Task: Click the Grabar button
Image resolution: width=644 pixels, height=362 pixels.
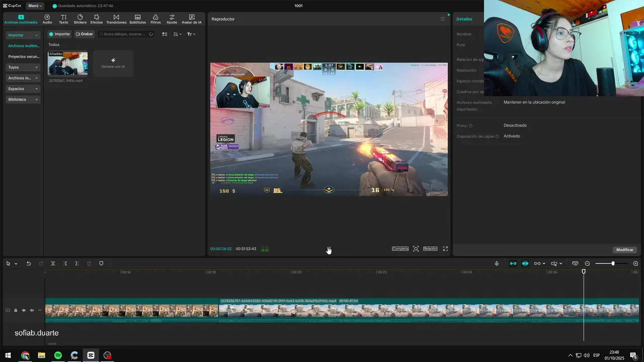Action: (x=85, y=34)
